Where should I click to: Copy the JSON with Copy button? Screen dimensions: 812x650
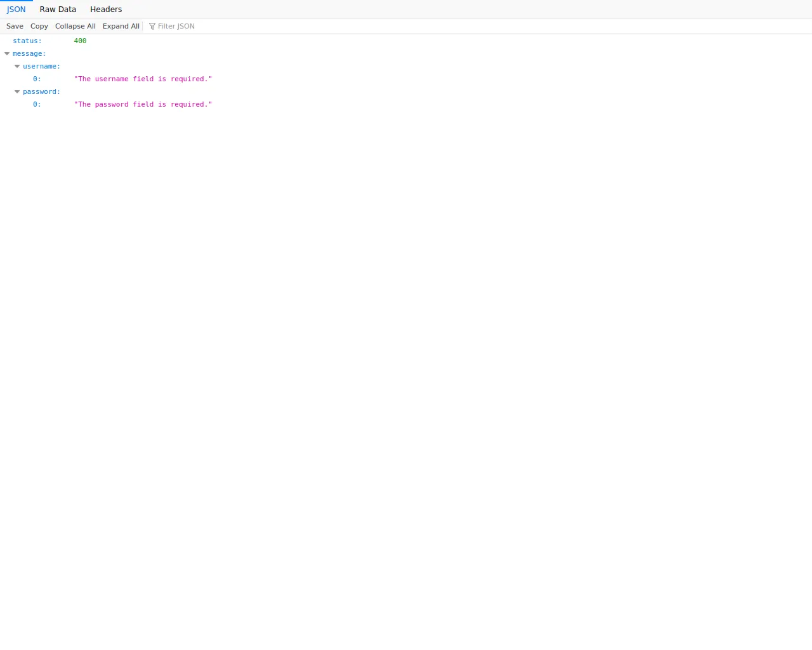(39, 26)
